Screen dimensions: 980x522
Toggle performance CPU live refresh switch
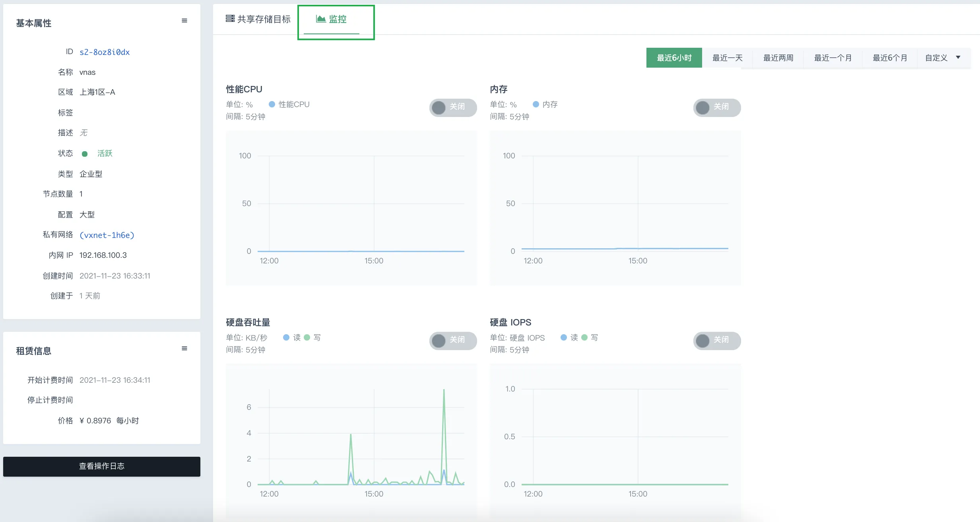[452, 107]
